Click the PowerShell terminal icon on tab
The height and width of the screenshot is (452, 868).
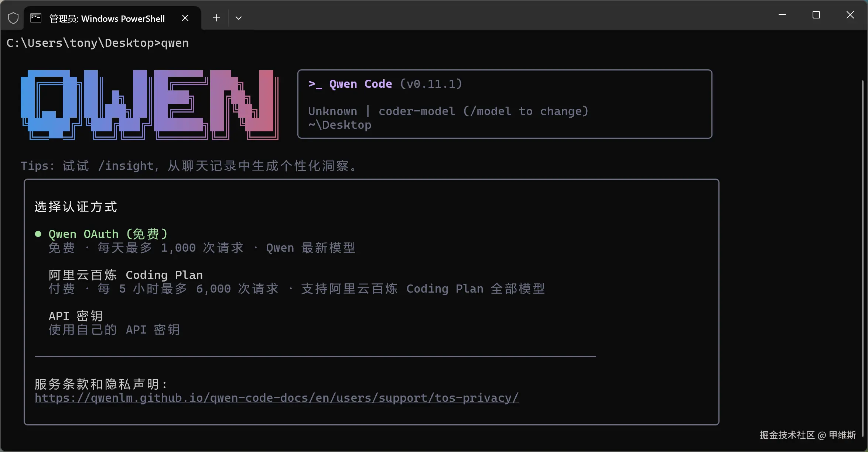36,18
